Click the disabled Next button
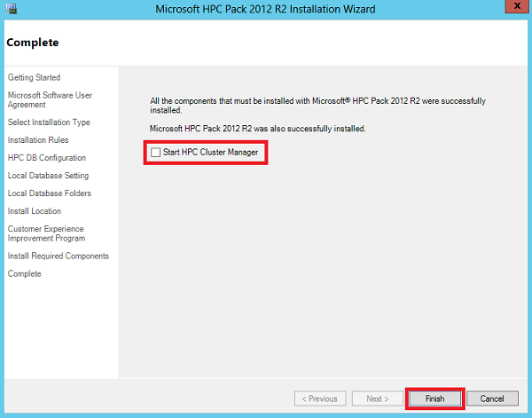 378,398
